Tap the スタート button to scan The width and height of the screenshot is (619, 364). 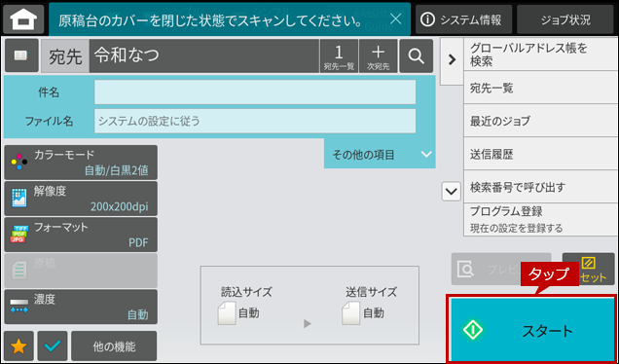pos(532,330)
